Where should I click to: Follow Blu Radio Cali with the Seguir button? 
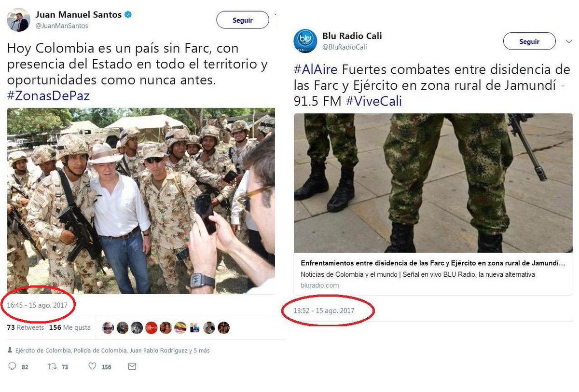click(x=529, y=41)
